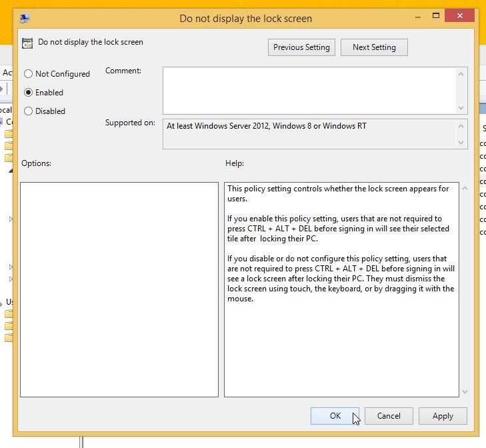Click the dialog title bar system icon
The height and width of the screenshot is (448, 486).
(25, 18)
